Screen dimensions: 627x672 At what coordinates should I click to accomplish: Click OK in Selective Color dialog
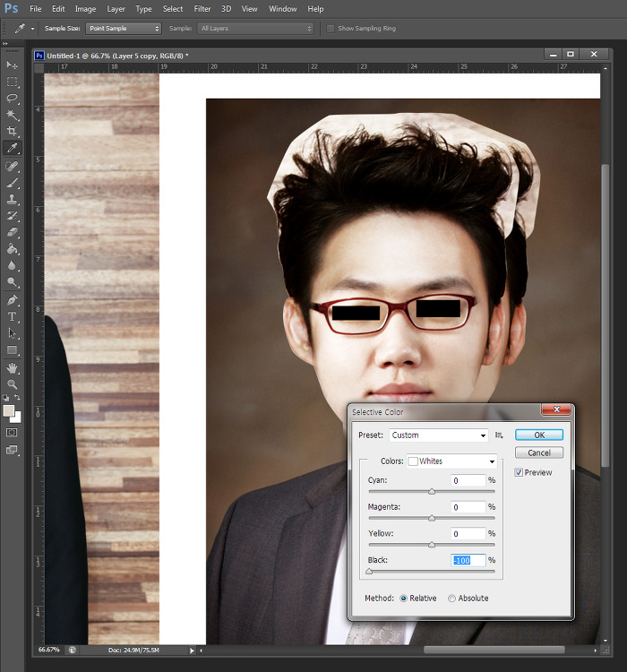click(538, 435)
